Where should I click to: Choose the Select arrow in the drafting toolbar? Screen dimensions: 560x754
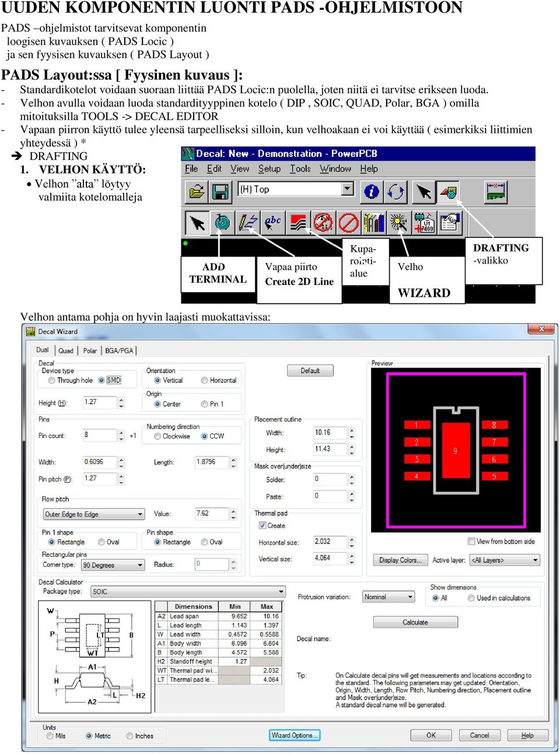[197, 222]
